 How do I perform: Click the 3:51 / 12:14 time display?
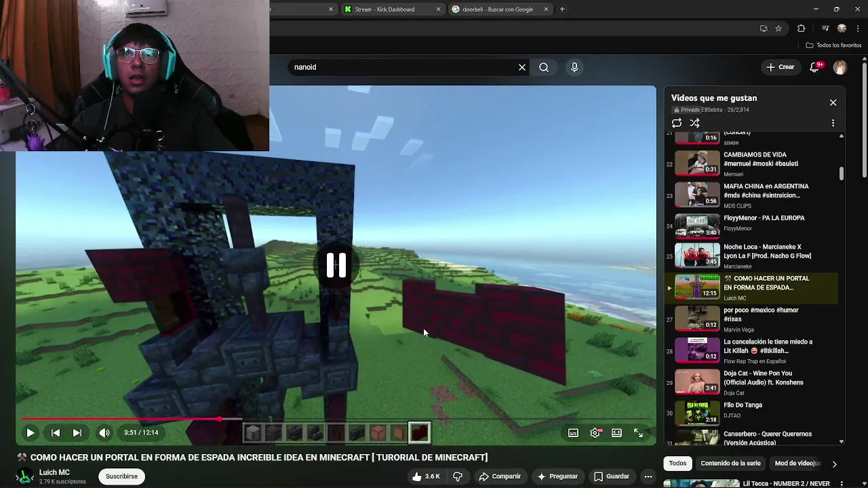[141, 432]
